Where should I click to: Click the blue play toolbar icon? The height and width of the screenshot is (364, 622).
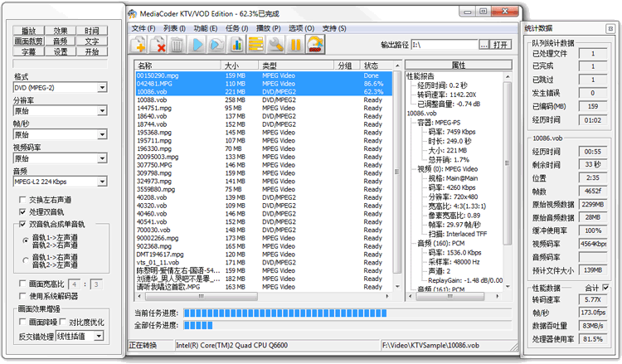click(x=197, y=45)
